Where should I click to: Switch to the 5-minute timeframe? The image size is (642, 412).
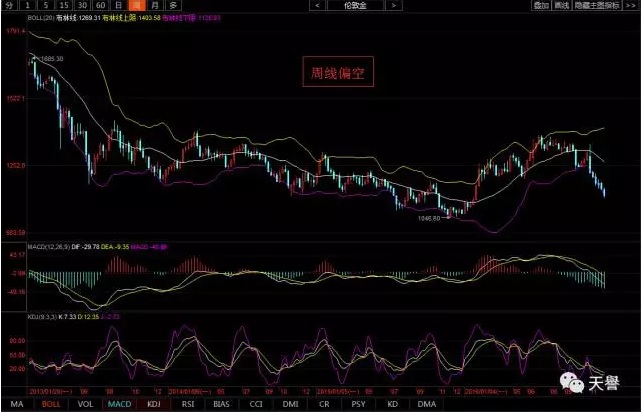(x=46, y=5)
